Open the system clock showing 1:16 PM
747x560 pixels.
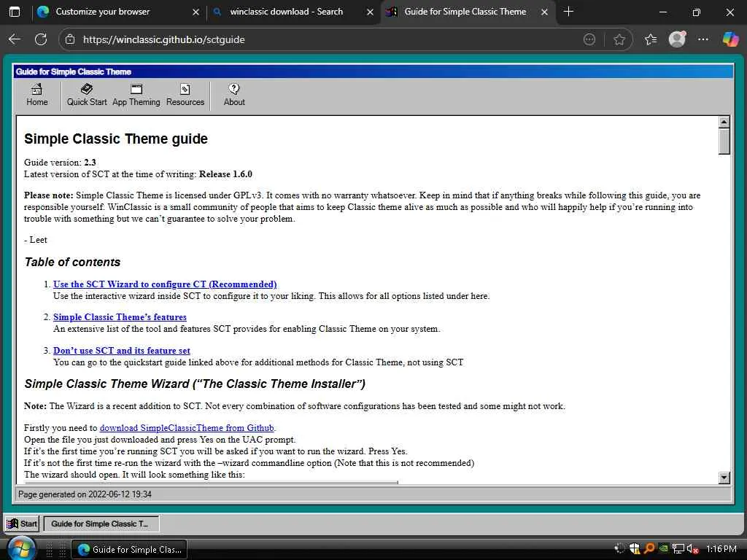721,549
